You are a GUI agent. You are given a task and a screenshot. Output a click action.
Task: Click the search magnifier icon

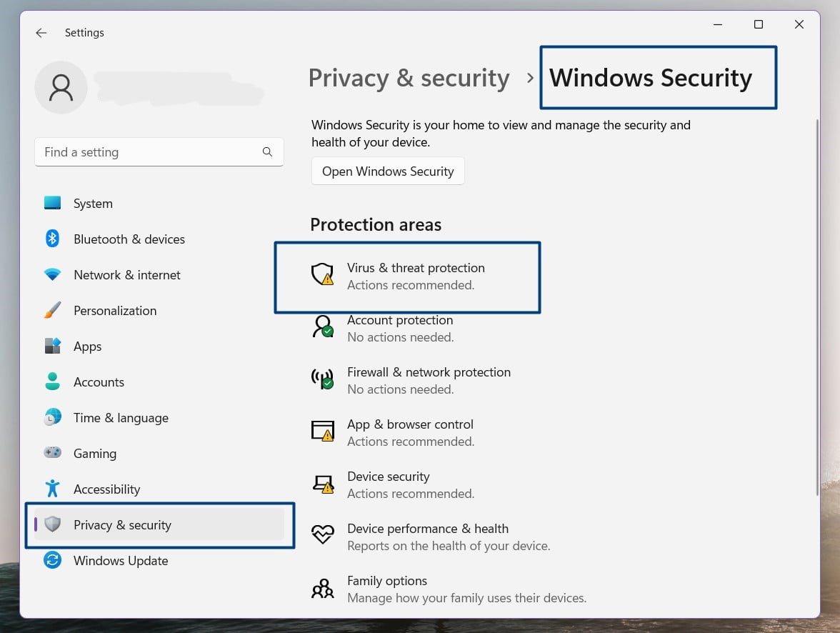pyautogui.click(x=268, y=152)
